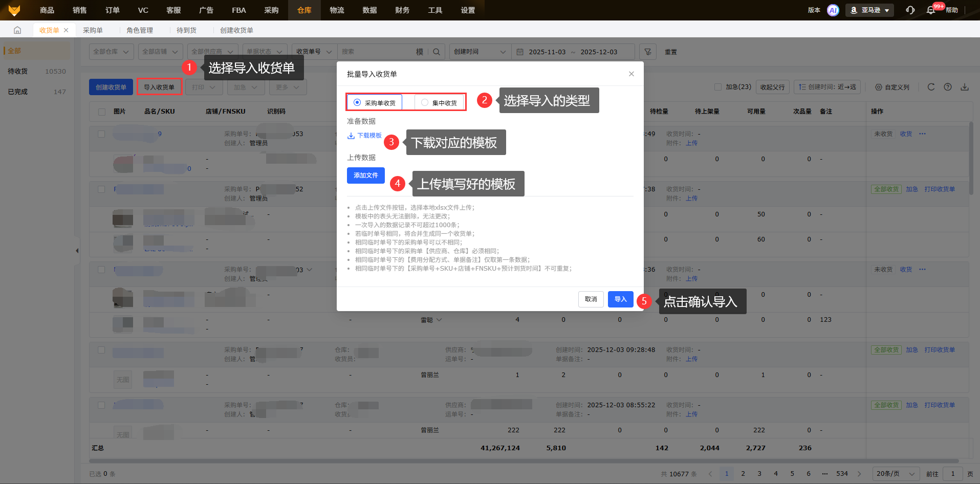The image size is (980, 484).
Task: Expand the 打印 dropdown button
Action: coord(204,87)
